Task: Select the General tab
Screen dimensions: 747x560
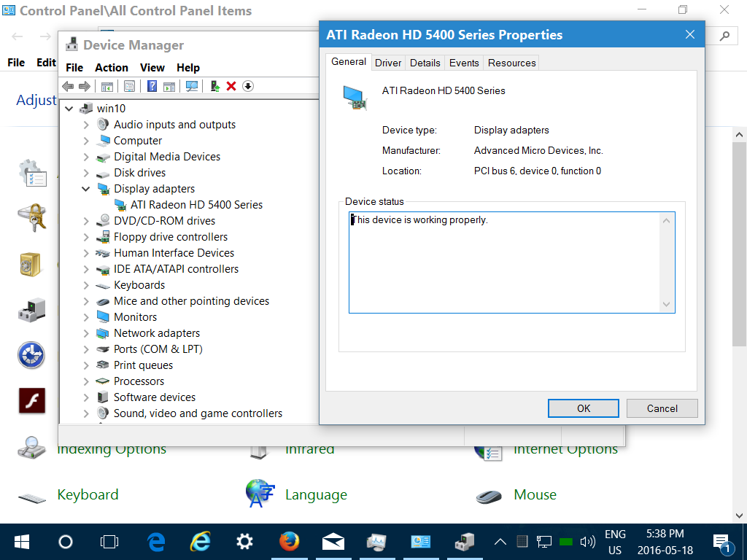Action: [x=349, y=62]
